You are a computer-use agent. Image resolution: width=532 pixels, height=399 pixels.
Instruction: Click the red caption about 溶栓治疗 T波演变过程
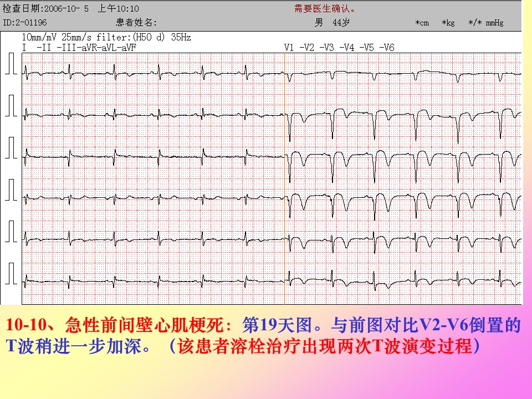(325, 346)
